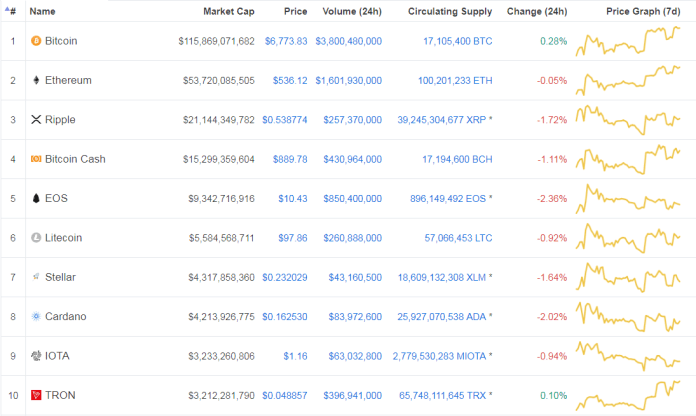The width and height of the screenshot is (696, 416).
Task: Sort by Market Cap column header
Action: (x=229, y=12)
